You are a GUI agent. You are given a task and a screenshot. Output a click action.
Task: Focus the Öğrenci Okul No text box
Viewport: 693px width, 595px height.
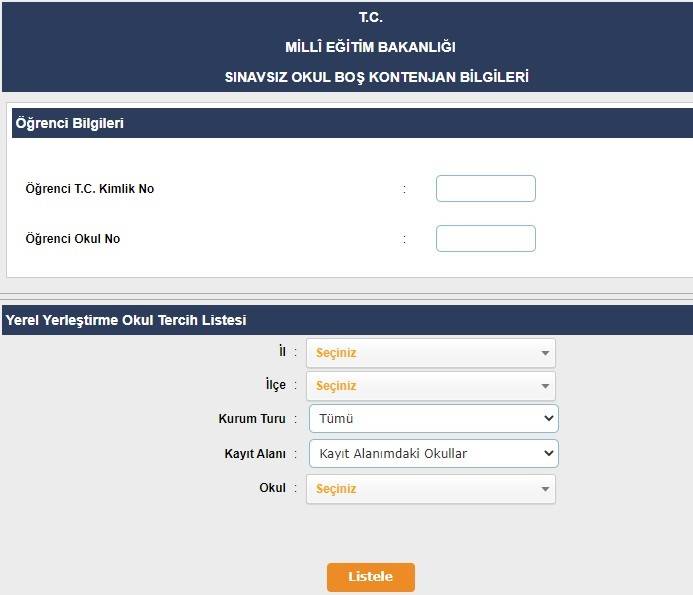click(x=485, y=239)
